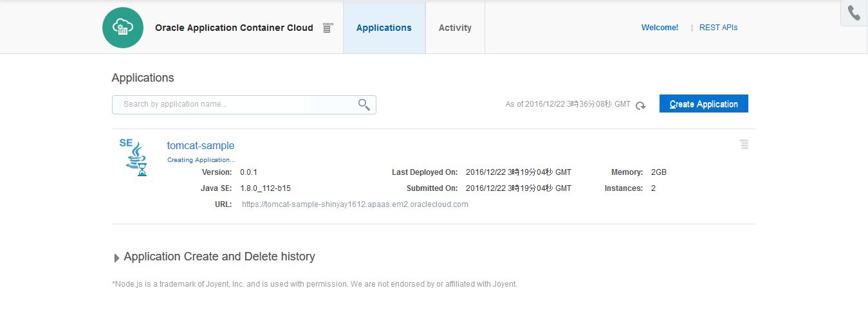Focus the search by application name field
This screenshot has height=333, width=868.
(244, 105)
